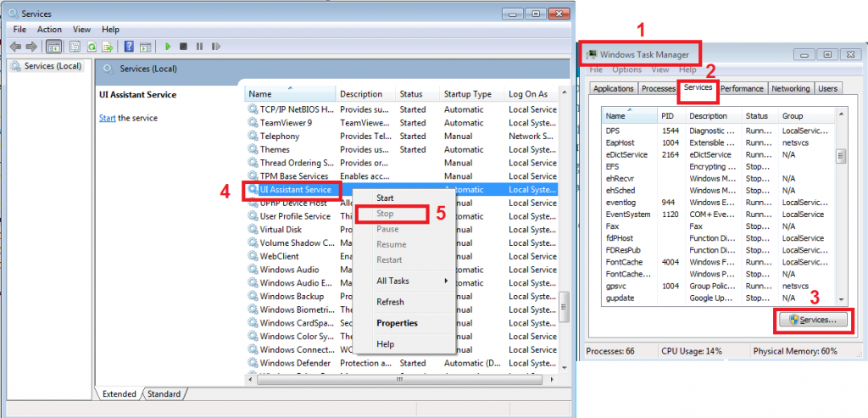Click the Stop Service square toolbar icon
The width and height of the screenshot is (868, 418).
[184, 47]
